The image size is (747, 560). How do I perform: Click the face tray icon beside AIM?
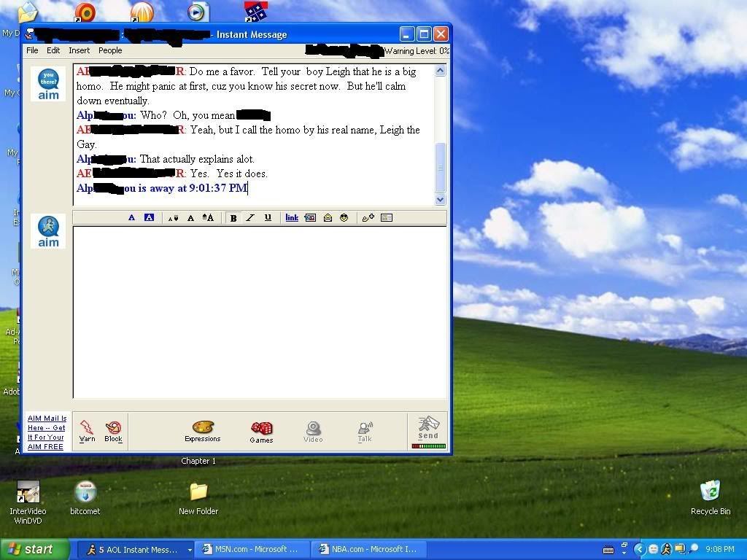coord(653,550)
